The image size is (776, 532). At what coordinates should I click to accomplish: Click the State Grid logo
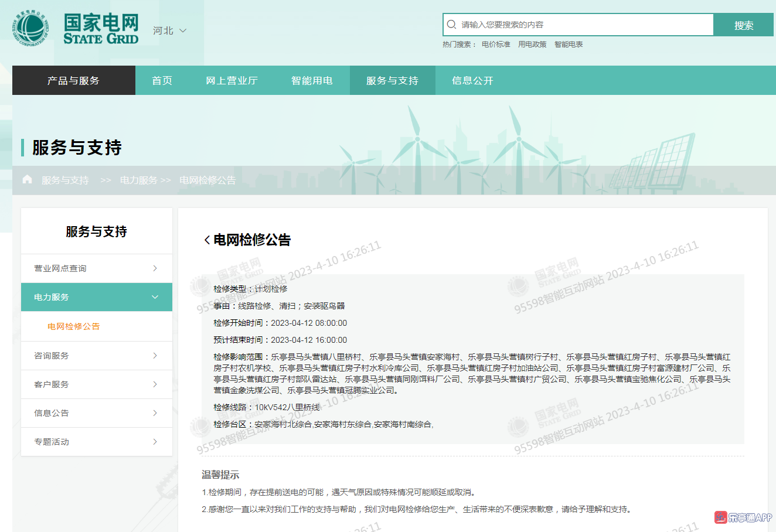[76, 29]
